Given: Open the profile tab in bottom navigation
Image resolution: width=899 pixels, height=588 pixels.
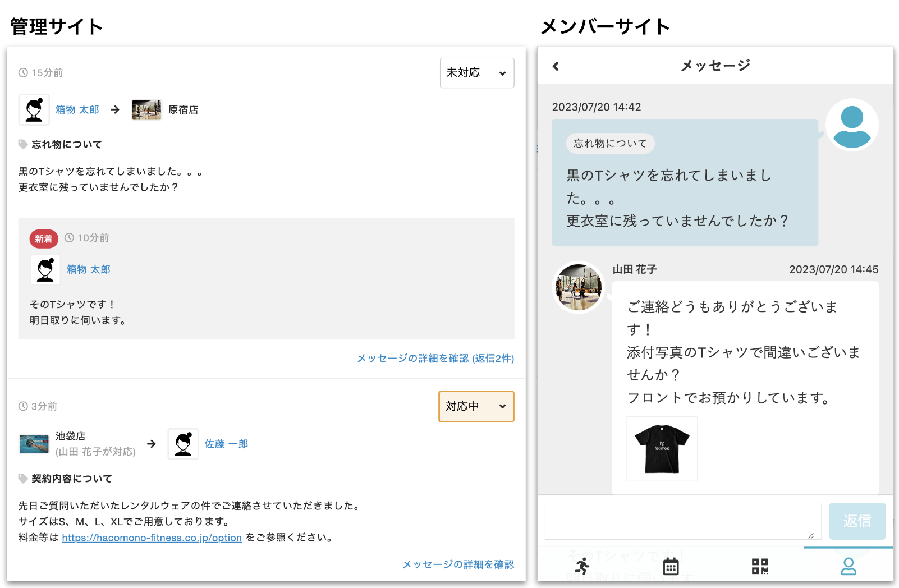Looking at the screenshot, I should point(848,566).
